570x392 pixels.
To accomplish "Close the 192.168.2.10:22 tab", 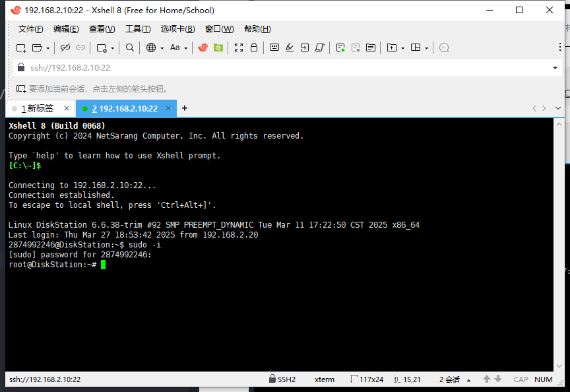I will [168, 109].
